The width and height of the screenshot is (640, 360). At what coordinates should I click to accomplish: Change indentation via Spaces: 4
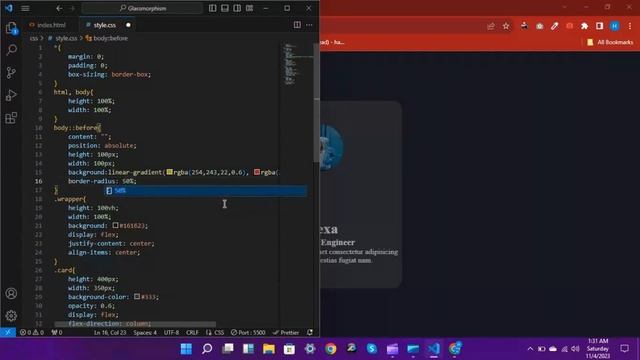145,332
